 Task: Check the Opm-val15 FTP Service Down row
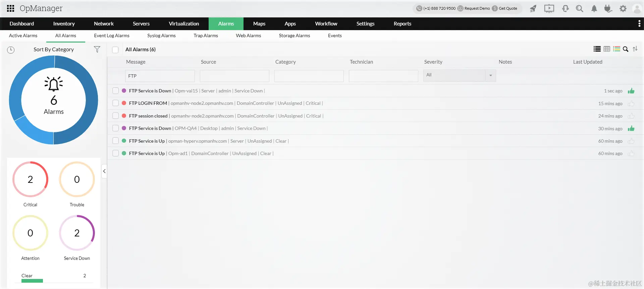115,91
